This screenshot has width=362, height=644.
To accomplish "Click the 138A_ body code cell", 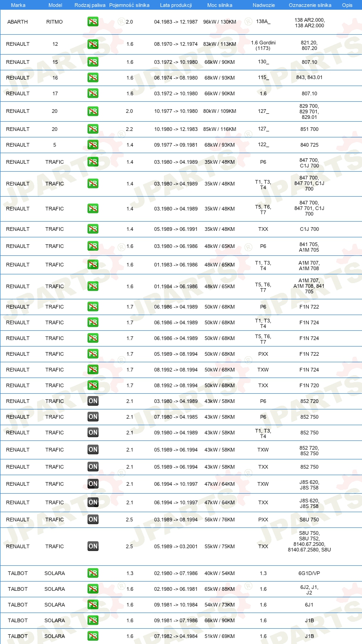I will (263, 22).
